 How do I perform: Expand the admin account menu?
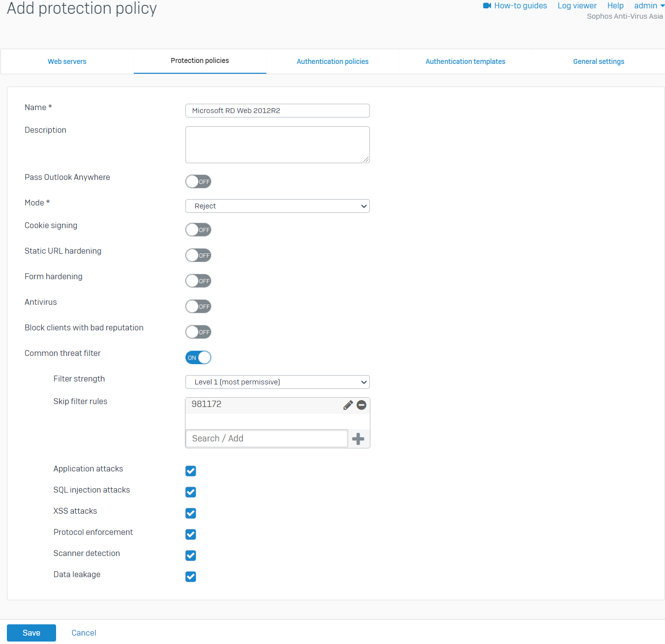(x=648, y=5)
